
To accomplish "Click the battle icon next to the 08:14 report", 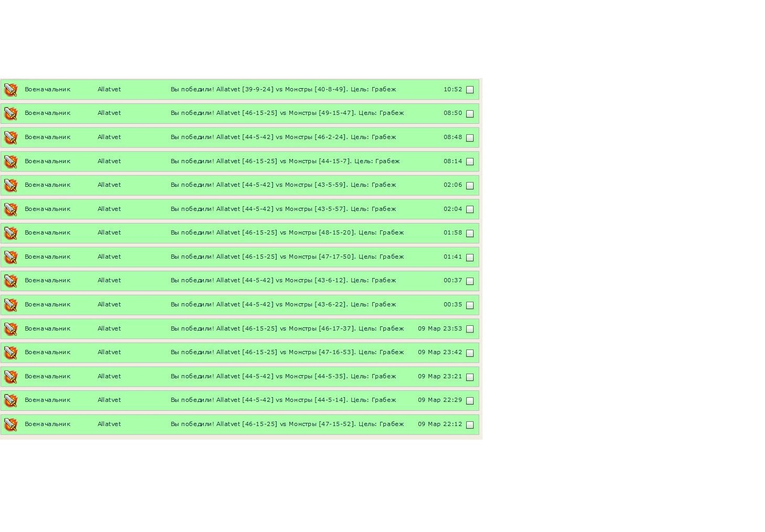I will click(x=11, y=162).
